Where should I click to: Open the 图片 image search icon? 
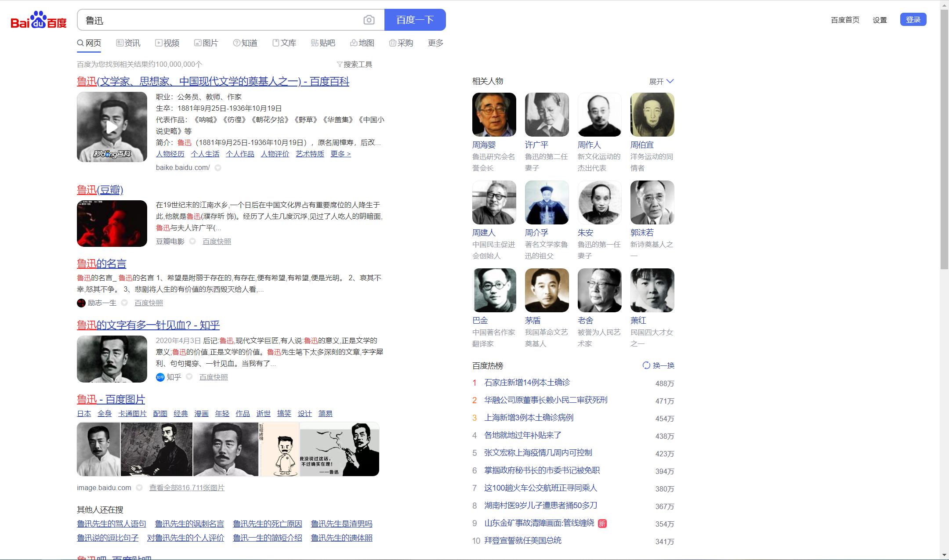[197, 43]
